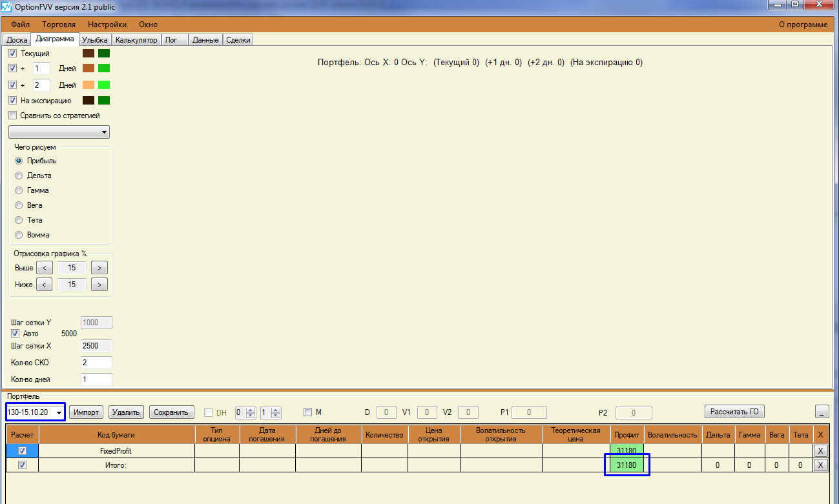This screenshot has height=504, width=839.
Task: Click the Кол-во СКО input field
Action: click(96, 363)
